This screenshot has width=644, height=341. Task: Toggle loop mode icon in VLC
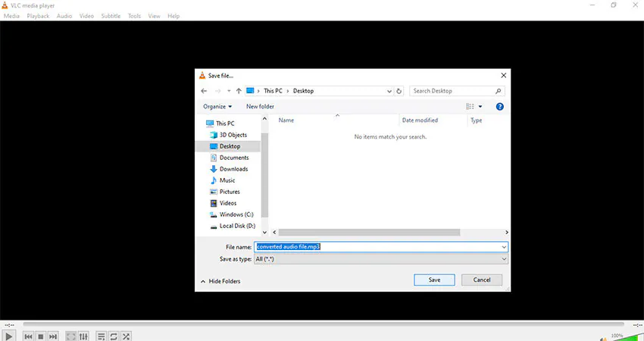pyautogui.click(x=114, y=336)
